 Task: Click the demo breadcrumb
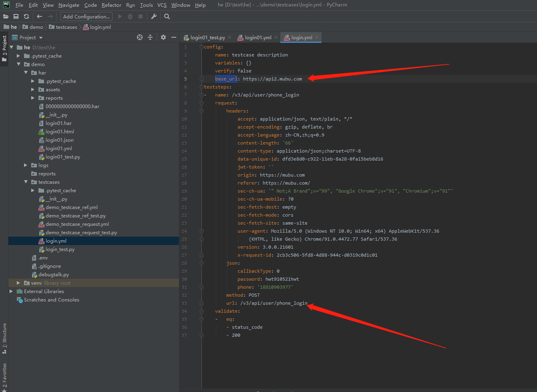tap(33, 27)
